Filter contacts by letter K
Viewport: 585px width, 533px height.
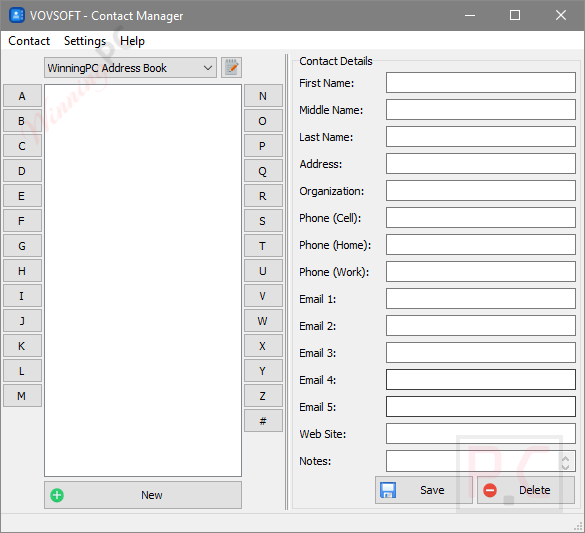[x=22, y=346]
